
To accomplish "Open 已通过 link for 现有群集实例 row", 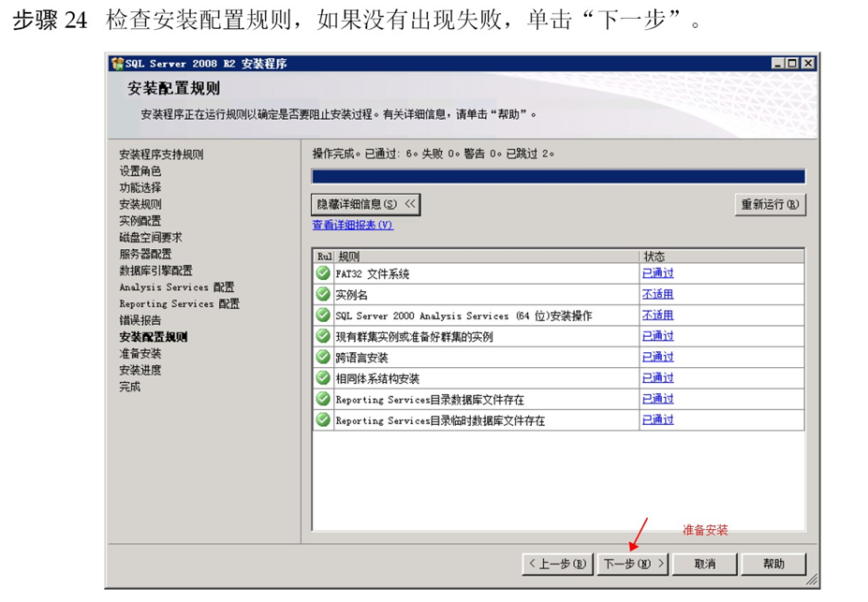I will [657, 336].
